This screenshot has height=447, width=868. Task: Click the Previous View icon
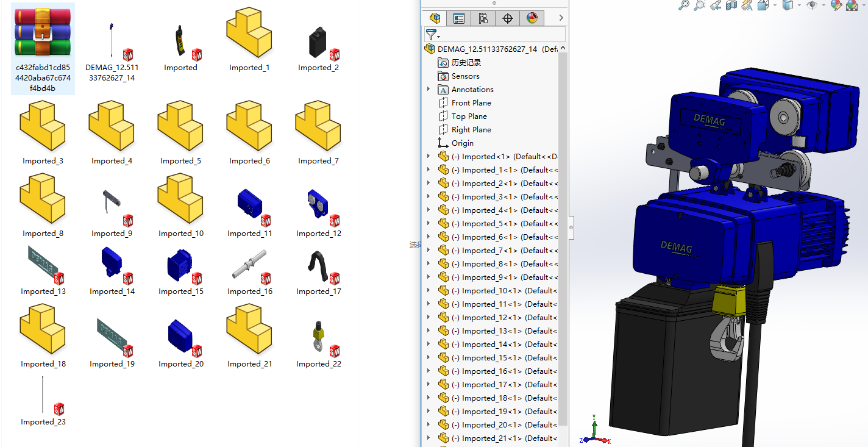pyautogui.click(x=716, y=5)
